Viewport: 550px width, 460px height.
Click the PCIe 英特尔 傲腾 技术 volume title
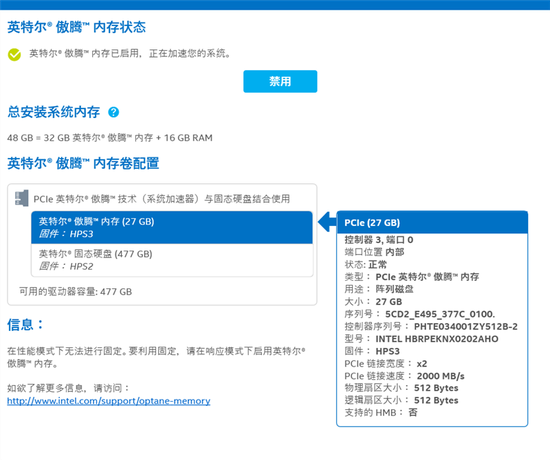click(162, 199)
